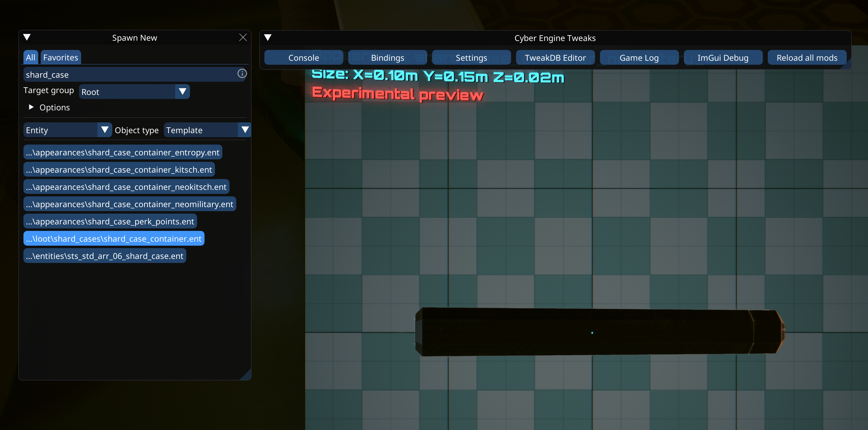This screenshot has width=868, height=430.
Task: Select sts_std_arr_06_shard_case.ent entry
Action: [105, 256]
